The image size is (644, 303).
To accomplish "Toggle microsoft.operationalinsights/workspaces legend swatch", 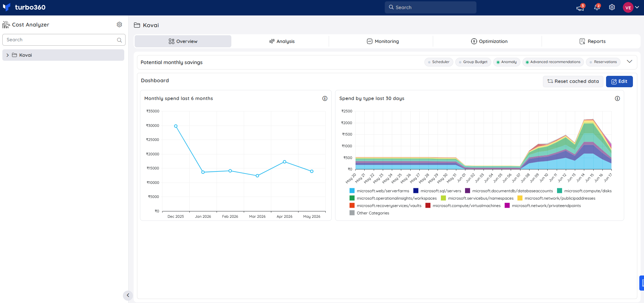I will click(x=352, y=198).
